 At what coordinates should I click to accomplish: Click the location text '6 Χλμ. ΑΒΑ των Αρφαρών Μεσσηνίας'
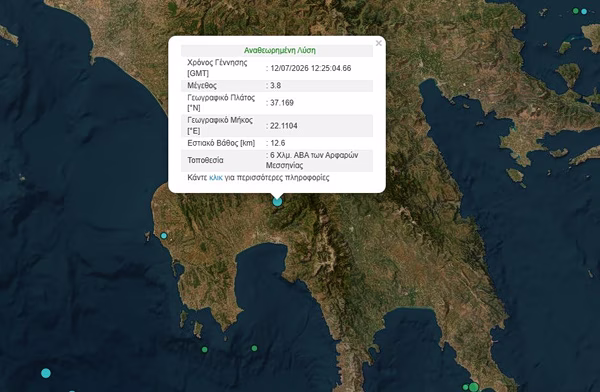pos(312,160)
